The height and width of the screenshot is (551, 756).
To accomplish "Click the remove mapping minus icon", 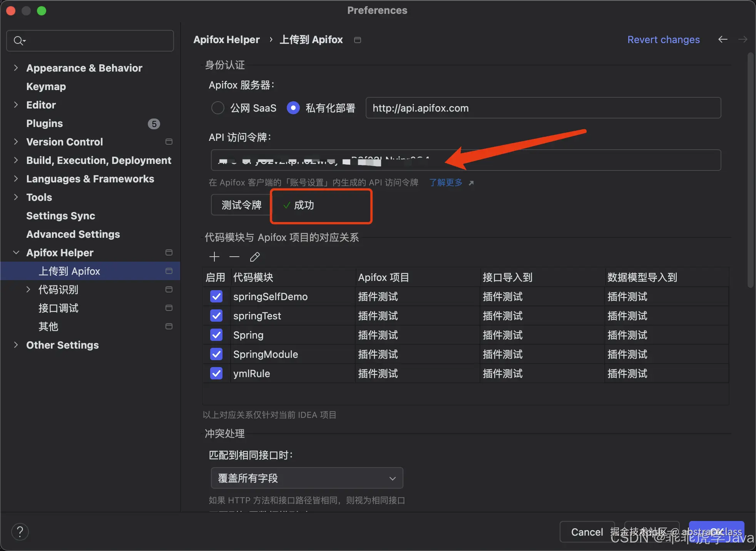I will pos(234,257).
